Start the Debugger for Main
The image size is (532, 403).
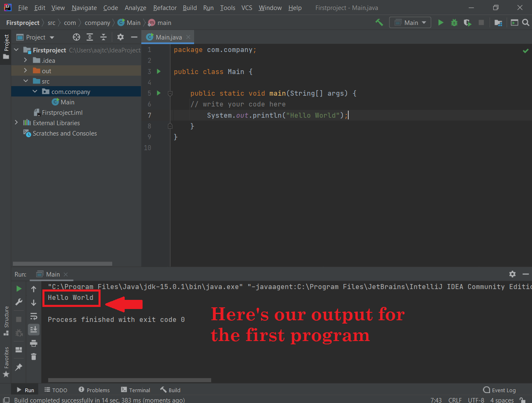(454, 22)
